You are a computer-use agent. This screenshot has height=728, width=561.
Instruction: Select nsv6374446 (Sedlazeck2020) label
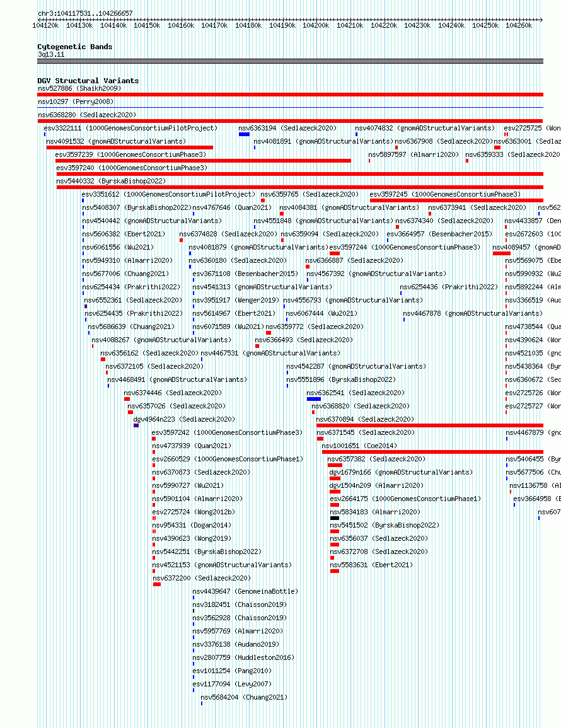pos(173,393)
